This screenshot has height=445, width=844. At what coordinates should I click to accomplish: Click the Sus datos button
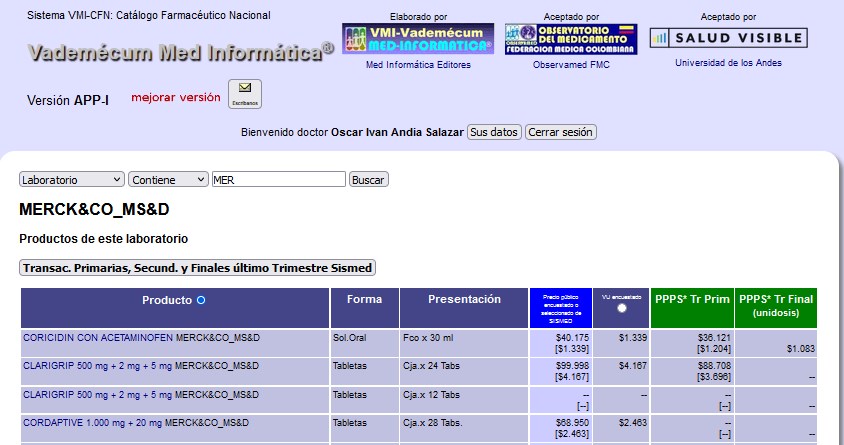coord(494,132)
